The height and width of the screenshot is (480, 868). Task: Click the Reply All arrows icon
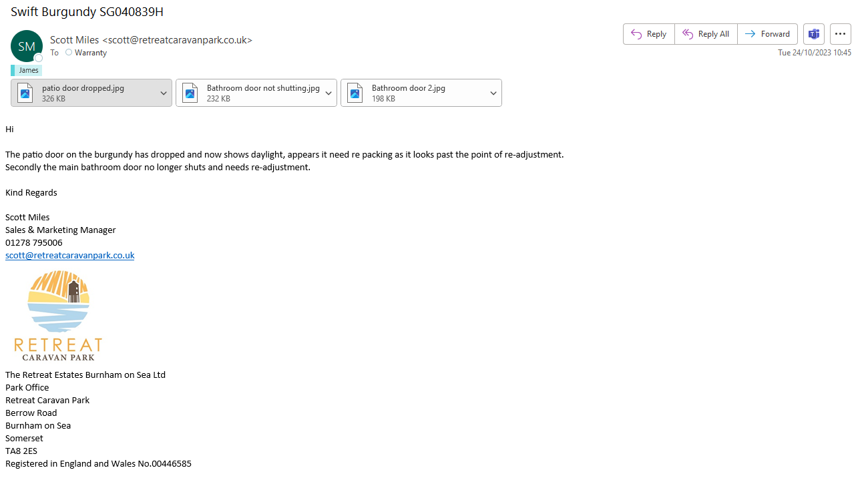point(688,34)
